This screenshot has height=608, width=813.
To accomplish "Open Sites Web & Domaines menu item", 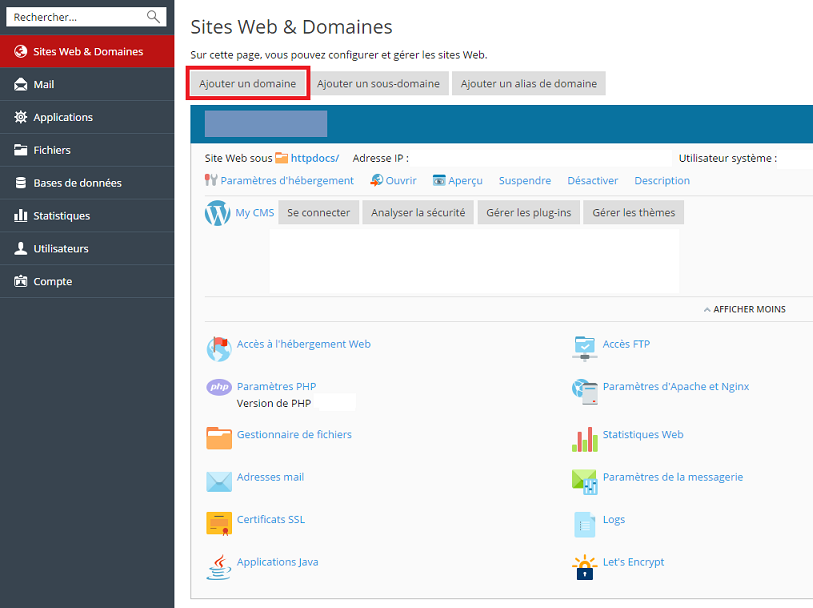I will click(x=87, y=51).
